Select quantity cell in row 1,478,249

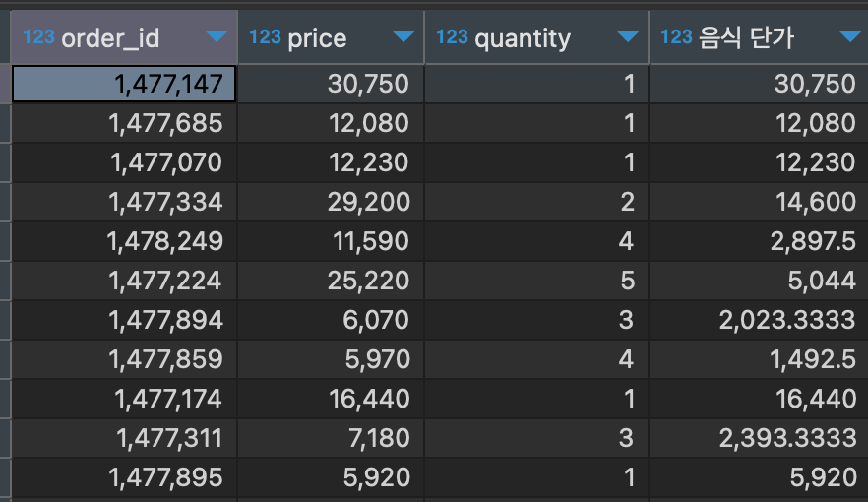536,241
